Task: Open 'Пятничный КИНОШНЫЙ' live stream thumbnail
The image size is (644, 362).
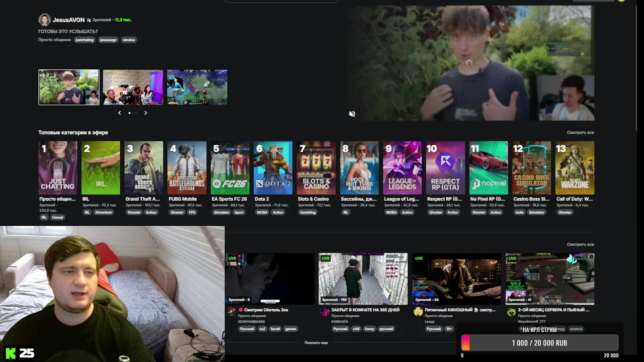Action: (x=456, y=279)
